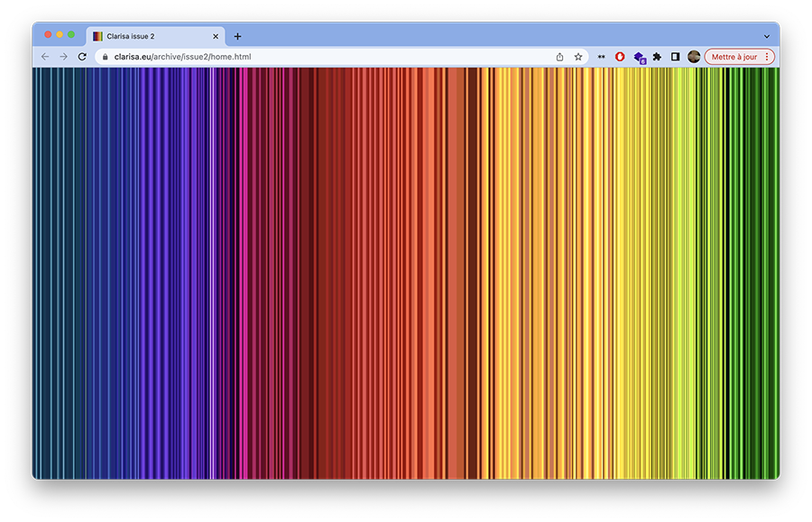Viewport: 812px width, 522px height.
Task: Go back to the previous page
Action: 45,57
